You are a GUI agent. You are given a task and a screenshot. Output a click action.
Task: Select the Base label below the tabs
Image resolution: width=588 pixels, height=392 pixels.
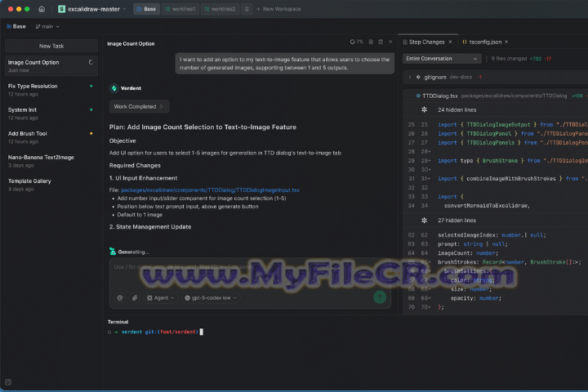click(16, 27)
